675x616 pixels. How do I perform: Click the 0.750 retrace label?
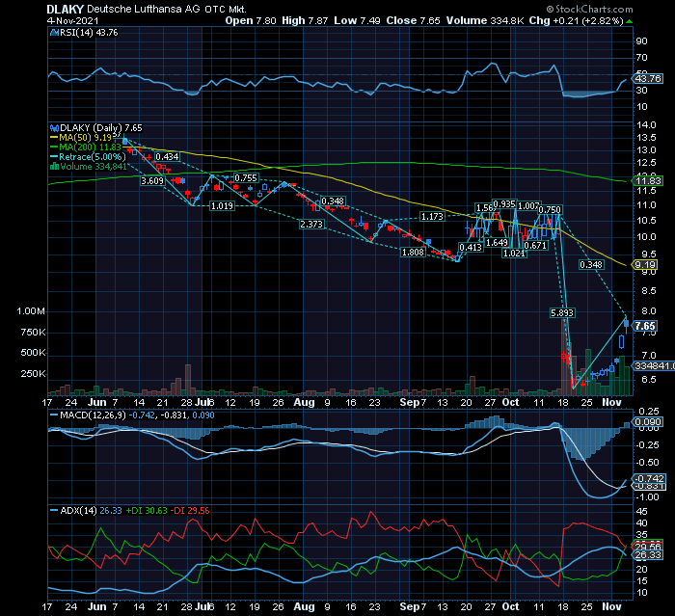[x=550, y=209]
